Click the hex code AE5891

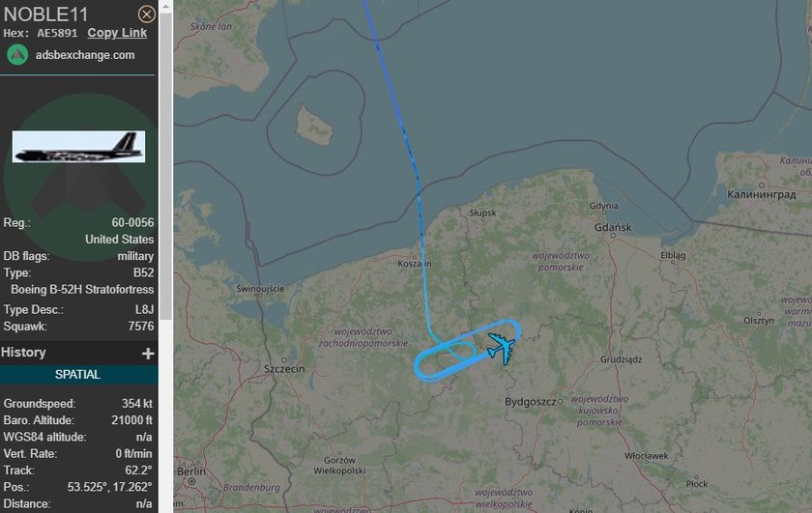(x=57, y=33)
